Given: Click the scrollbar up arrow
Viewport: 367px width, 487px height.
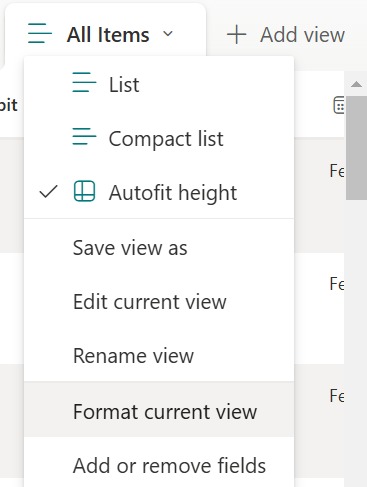Looking at the screenshot, I should coord(356,84).
